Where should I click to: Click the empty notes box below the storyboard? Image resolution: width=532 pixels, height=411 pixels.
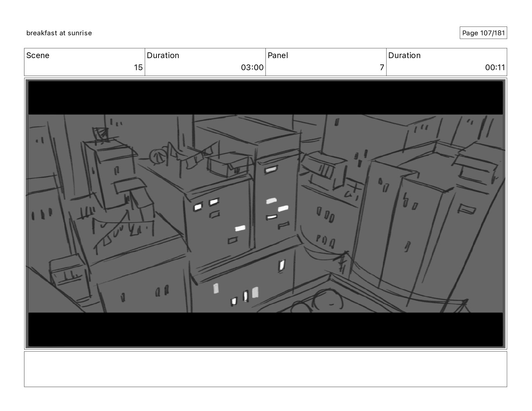265,369
